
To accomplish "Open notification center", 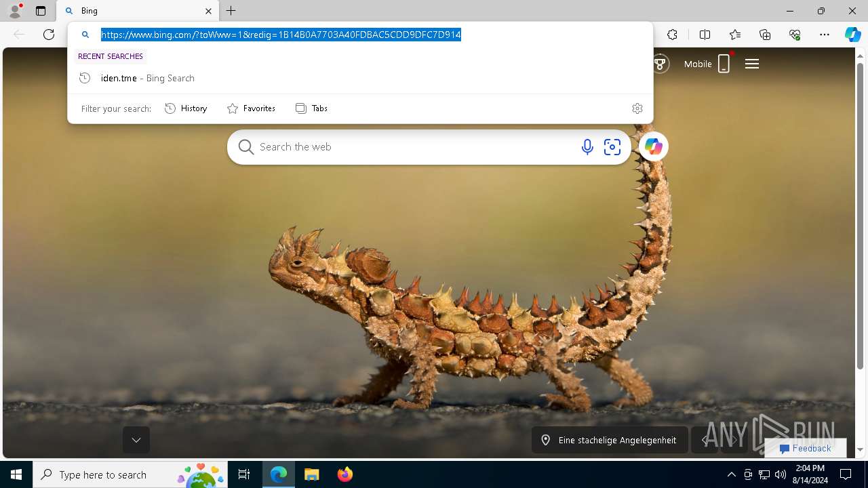I will [846, 474].
